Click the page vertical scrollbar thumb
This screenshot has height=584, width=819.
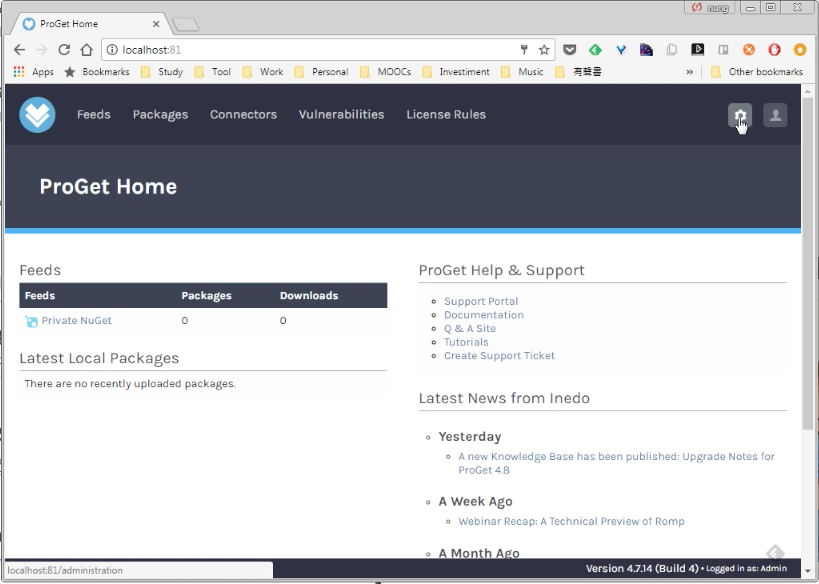tap(808, 264)
